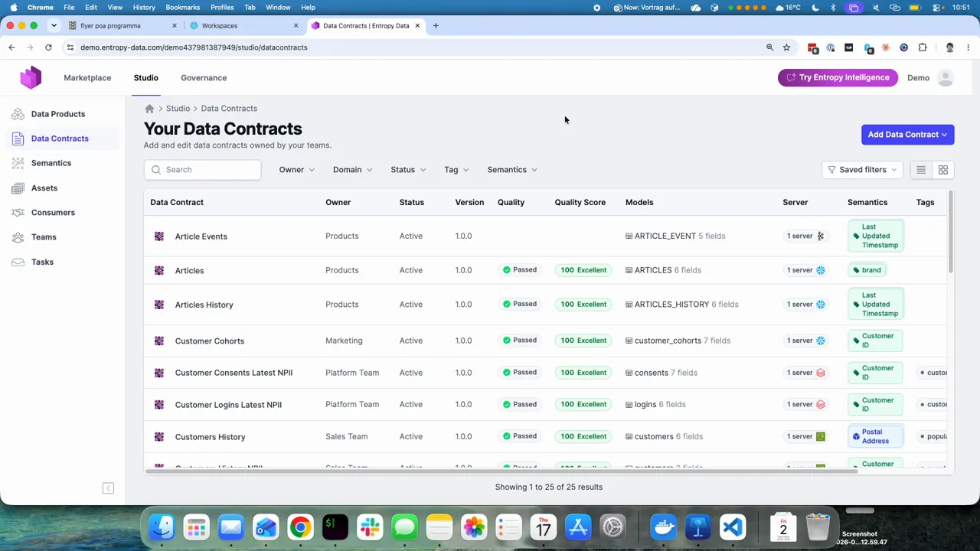Switch to list view layout
The image size is (980, 551).
[921, 170]
